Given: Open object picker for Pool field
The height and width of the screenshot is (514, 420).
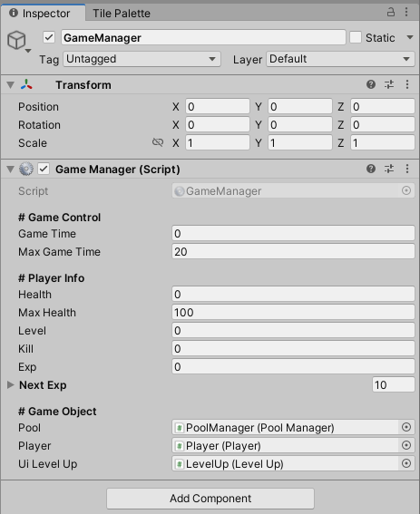Looking at the screenshot, I should point(406,427).
